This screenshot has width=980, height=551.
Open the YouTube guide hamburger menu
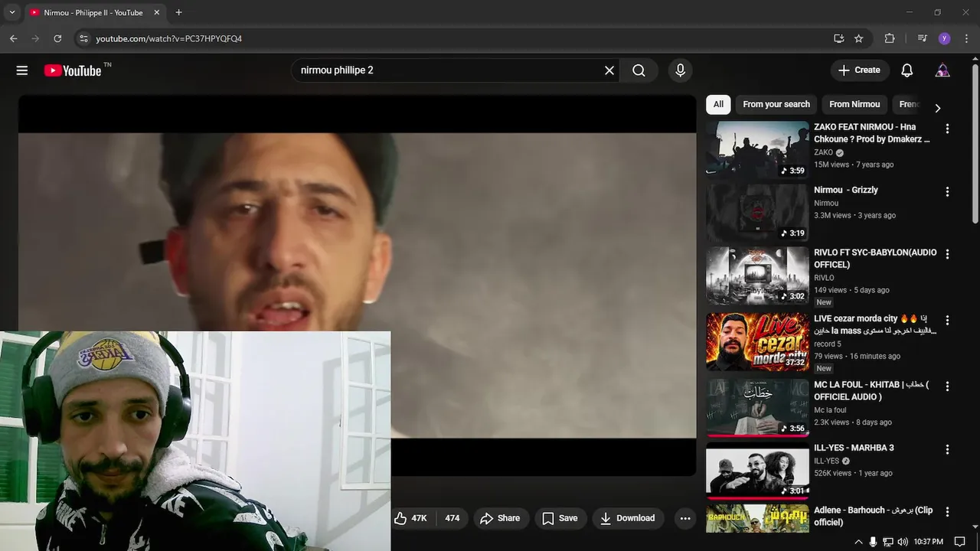pyautogui.click(x=22, y=70)
